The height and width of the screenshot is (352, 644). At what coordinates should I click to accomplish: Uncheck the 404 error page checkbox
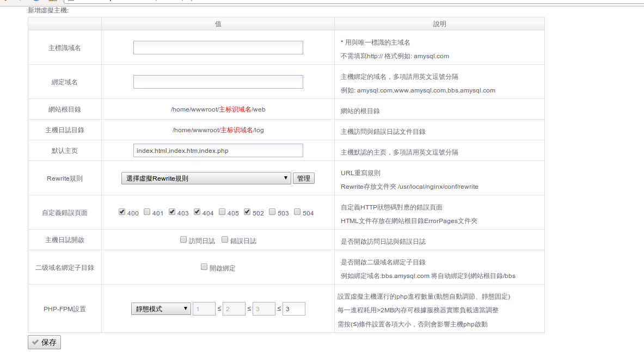point(197,212)
